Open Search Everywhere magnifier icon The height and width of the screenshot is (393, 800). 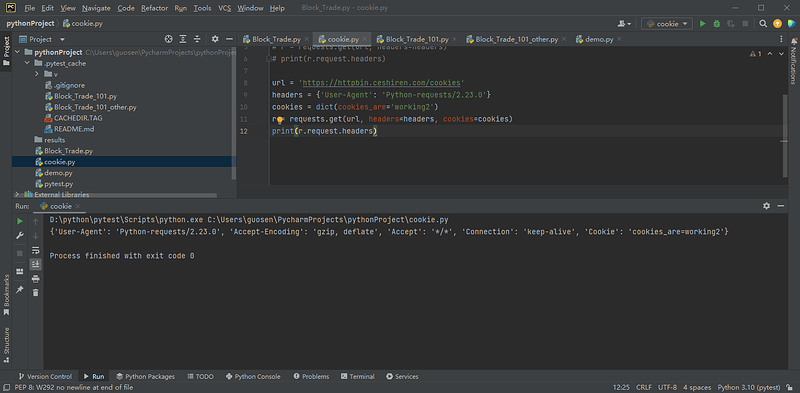click(x=763, y=23)
